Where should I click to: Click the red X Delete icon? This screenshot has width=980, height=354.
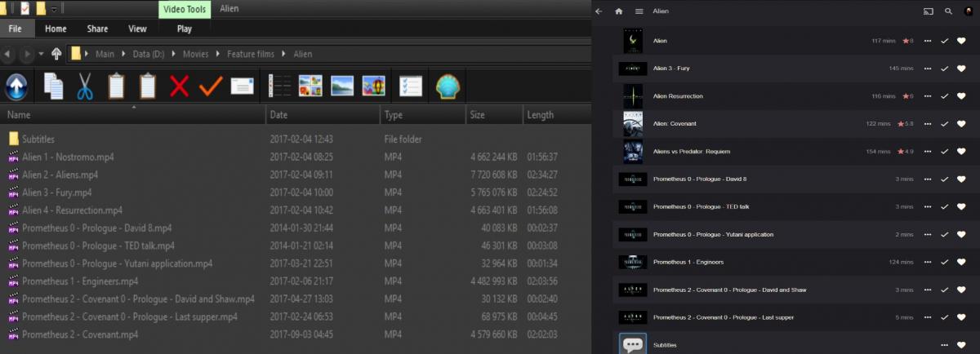pyautogui.click(x=180, y=86)
